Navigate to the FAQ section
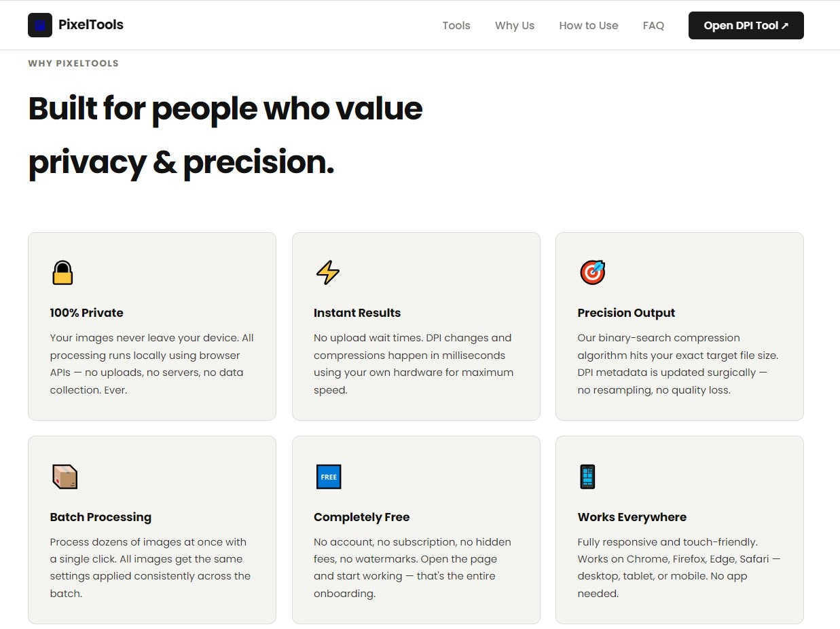Image resolution: width=840 pixels, height=629 pixels. 653,25
